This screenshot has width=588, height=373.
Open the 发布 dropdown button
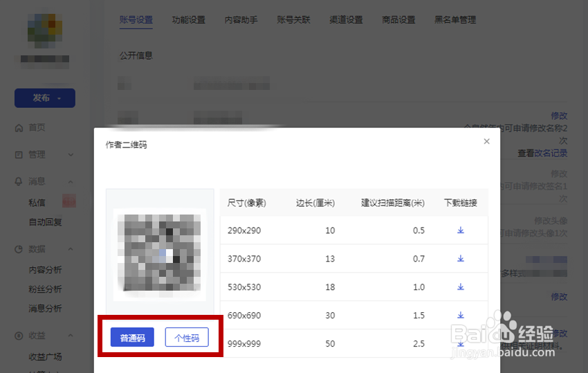[45, 98]
